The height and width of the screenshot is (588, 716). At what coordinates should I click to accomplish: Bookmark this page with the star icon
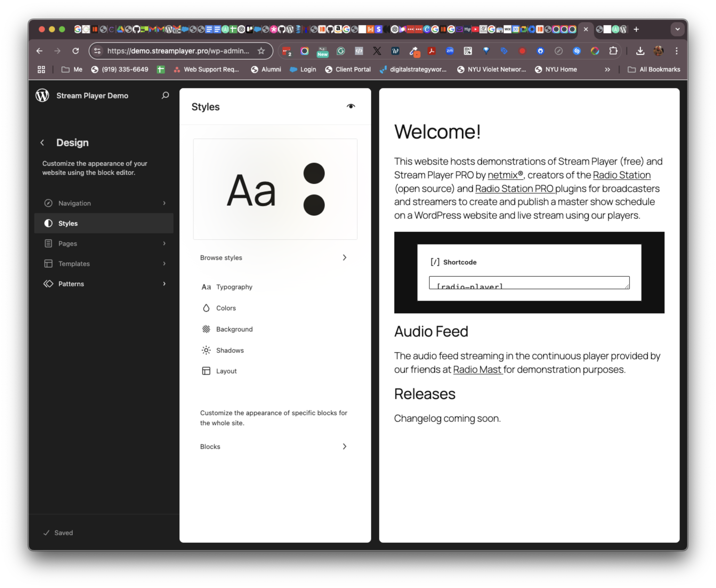click(x=261, y=51)
